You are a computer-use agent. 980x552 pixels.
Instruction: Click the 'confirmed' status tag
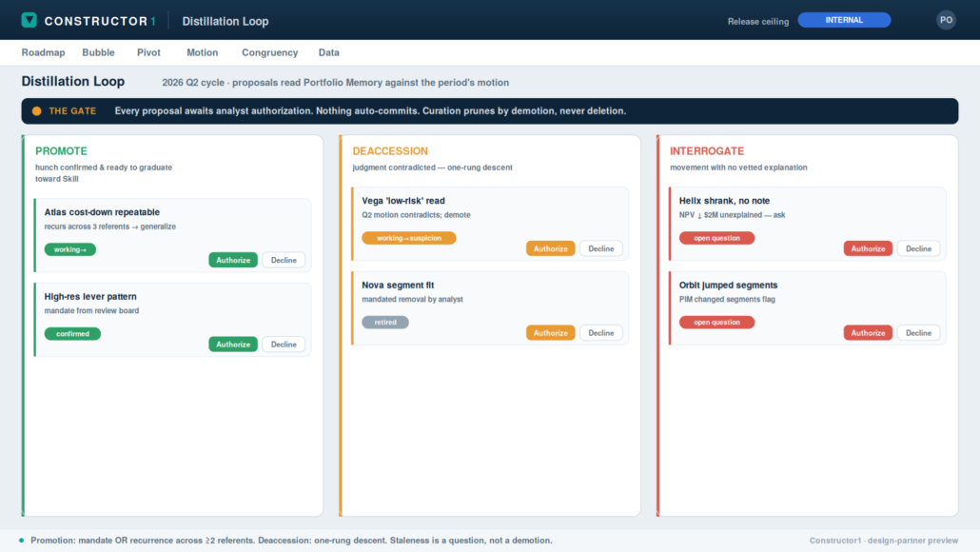point(72,334)
